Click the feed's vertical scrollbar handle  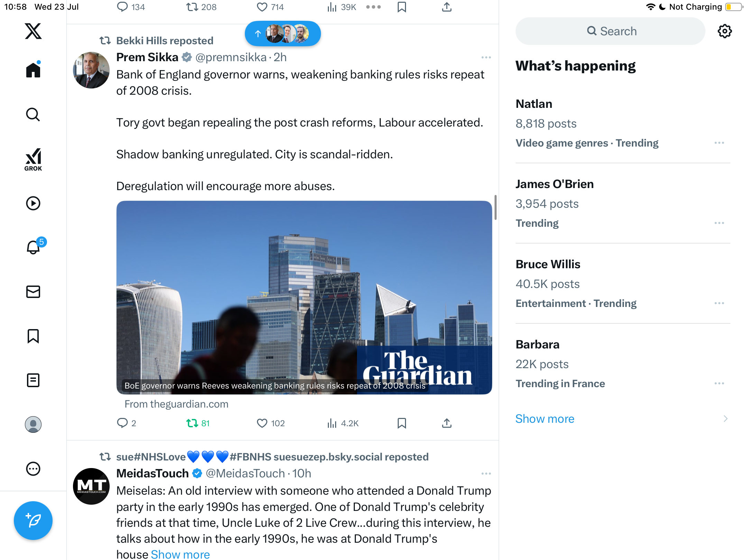(496, 207)
